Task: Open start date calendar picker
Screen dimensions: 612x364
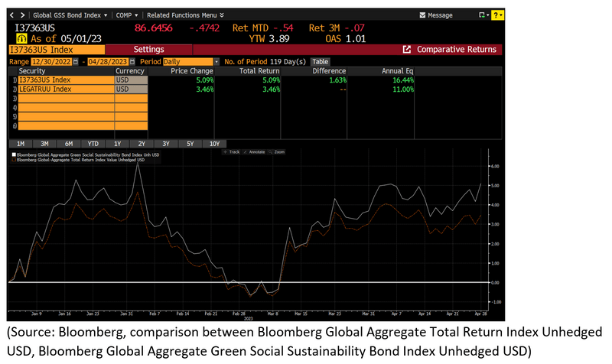Action: coord(75,62)
